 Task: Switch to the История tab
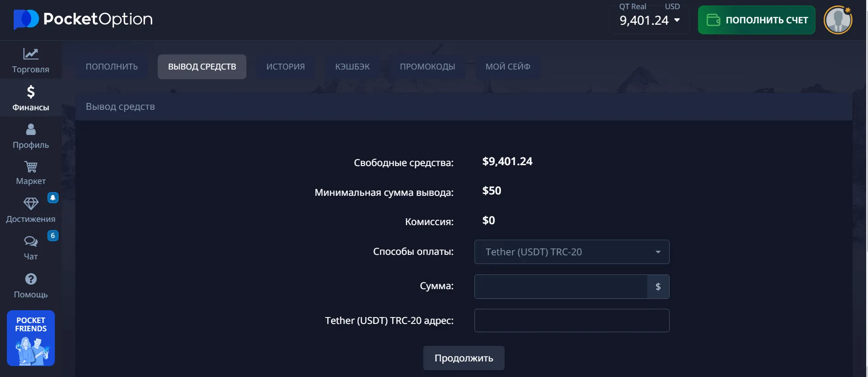point(285,67)
